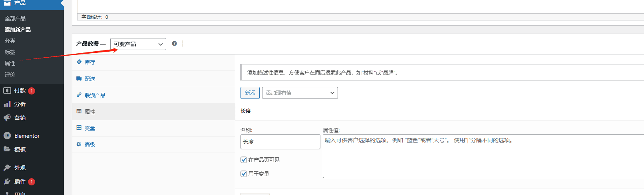
Task: Click the 模板 templates folder icon
Action: pos(7,149)
